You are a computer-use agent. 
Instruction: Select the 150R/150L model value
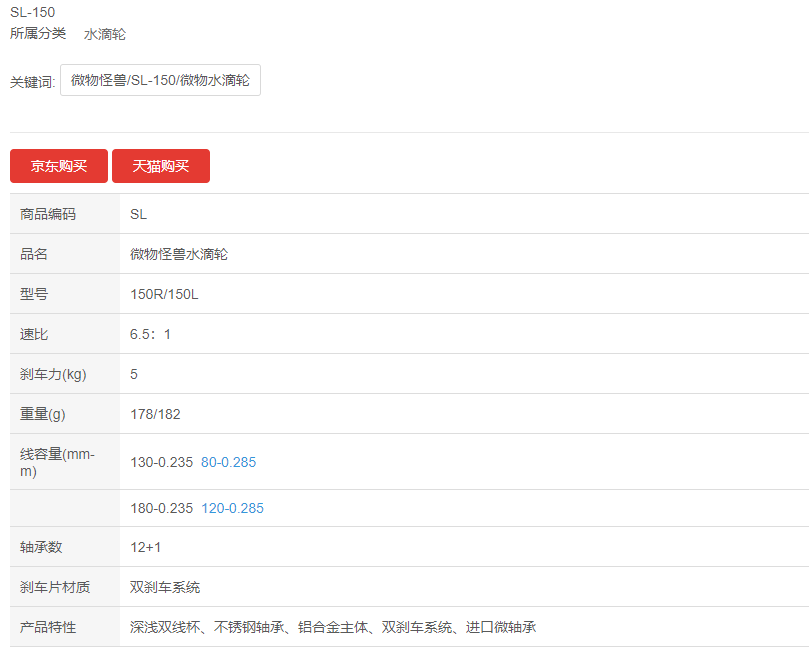[x=165, y=294]
